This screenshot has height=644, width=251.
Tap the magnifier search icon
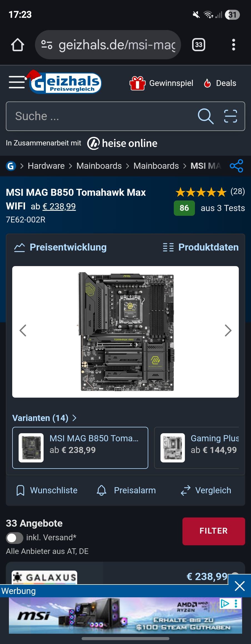pyautogui.click(x=205, y=116)
